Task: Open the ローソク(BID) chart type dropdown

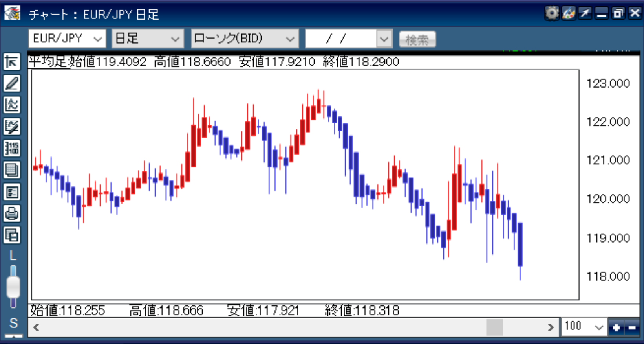Action: point(245,39)
